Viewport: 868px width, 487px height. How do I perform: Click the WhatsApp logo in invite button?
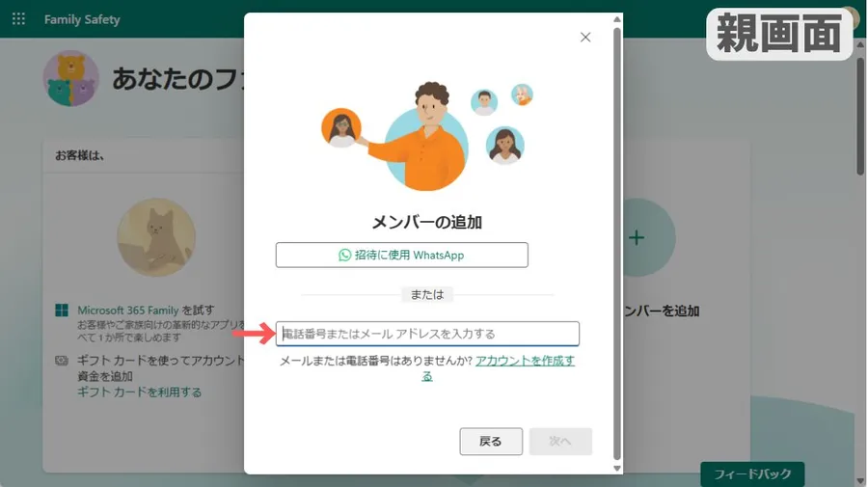click(344, 255)
